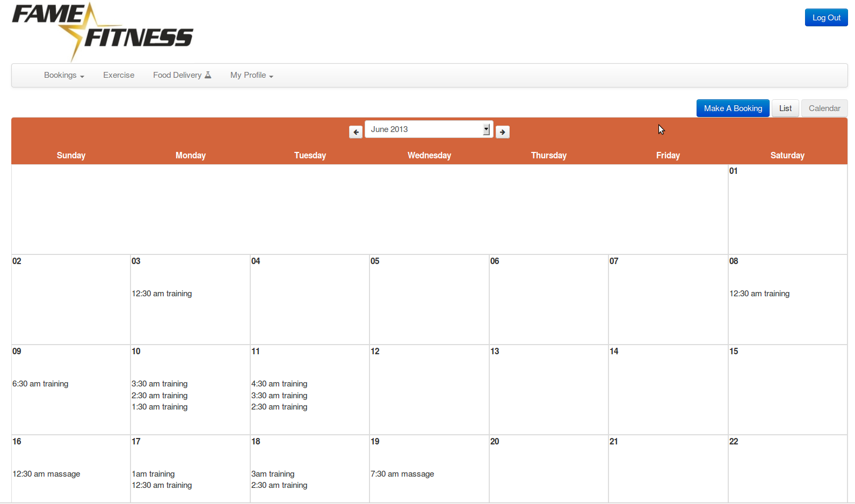Viewport: 855px width, 504px height.
Task: Open the June 2013 month dropdown
Action: click(x=429, y=129)
